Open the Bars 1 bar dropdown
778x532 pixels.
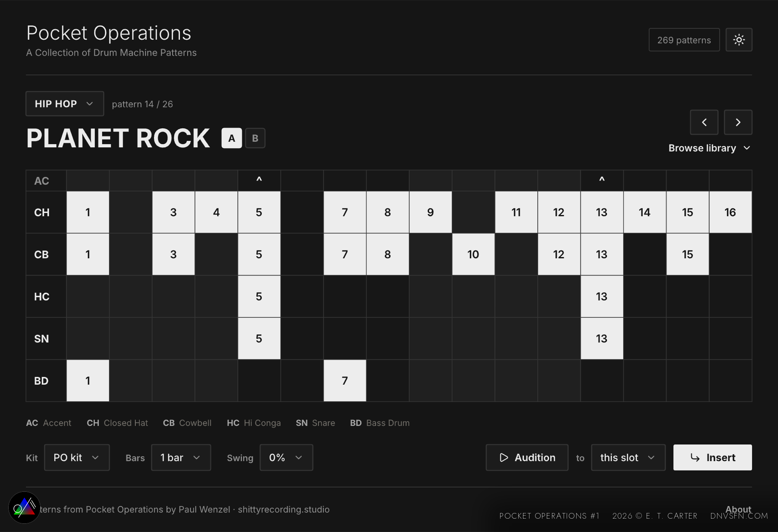point(181,457)
